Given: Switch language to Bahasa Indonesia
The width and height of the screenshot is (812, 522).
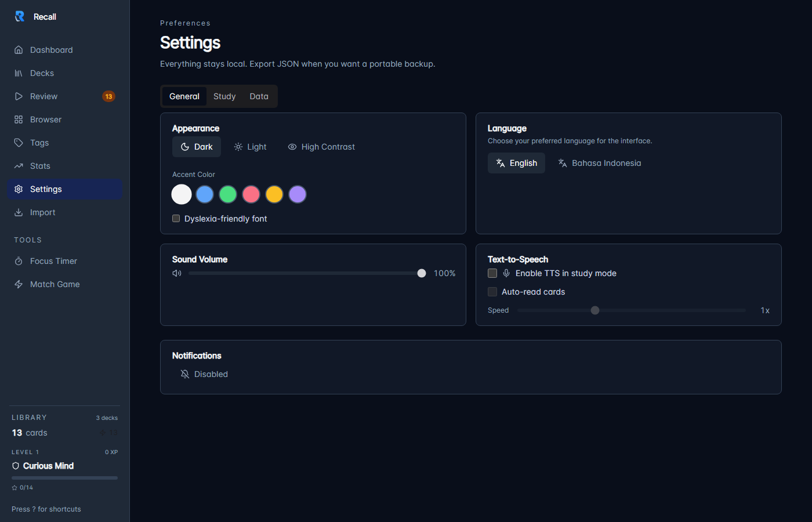Looking at the screenshot, I should point(600,163).
